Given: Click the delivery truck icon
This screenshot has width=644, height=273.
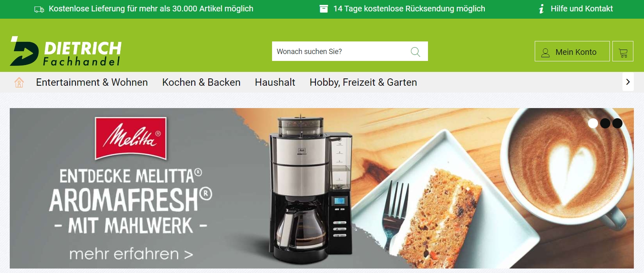Looking at the screenshot, I should pyautogui.click(x=39, y=9).
